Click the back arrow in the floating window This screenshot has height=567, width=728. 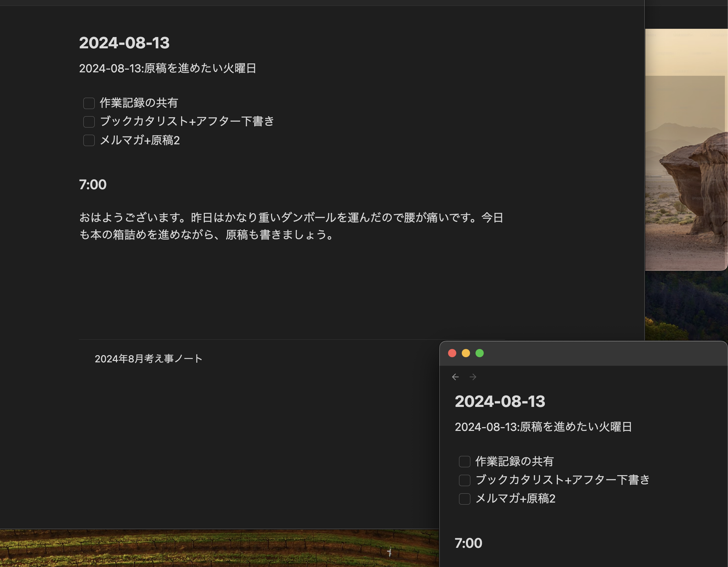click(x=455, y=377)
